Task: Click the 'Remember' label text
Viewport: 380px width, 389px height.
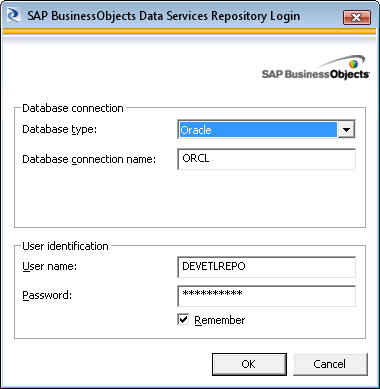Action: [220, 320]
